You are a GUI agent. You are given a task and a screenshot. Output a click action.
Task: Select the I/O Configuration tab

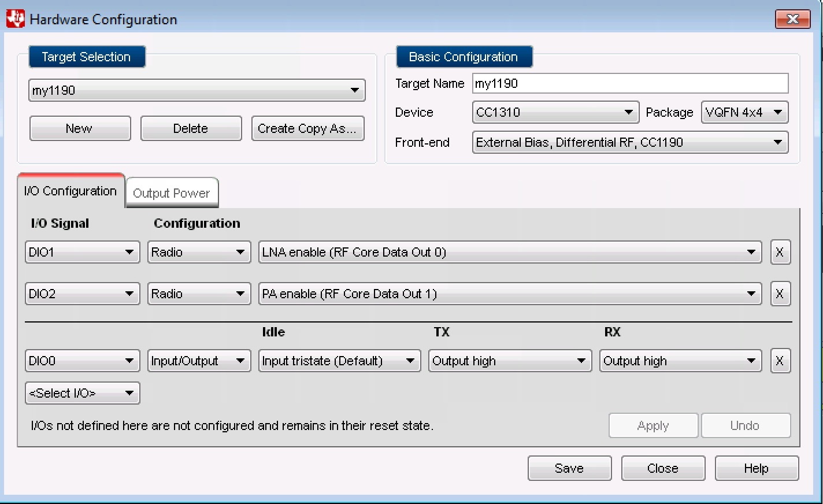(x=69, y=190)
